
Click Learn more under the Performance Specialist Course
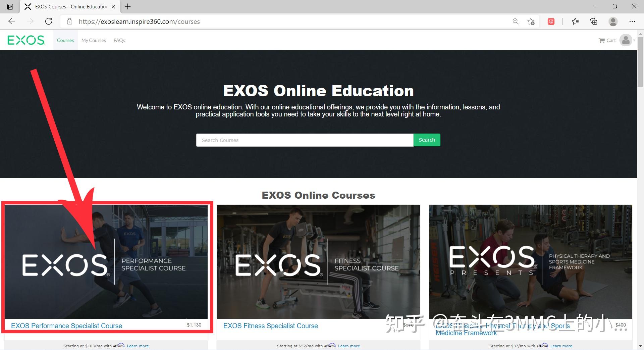pyautogui.click(x=138, y=346)
